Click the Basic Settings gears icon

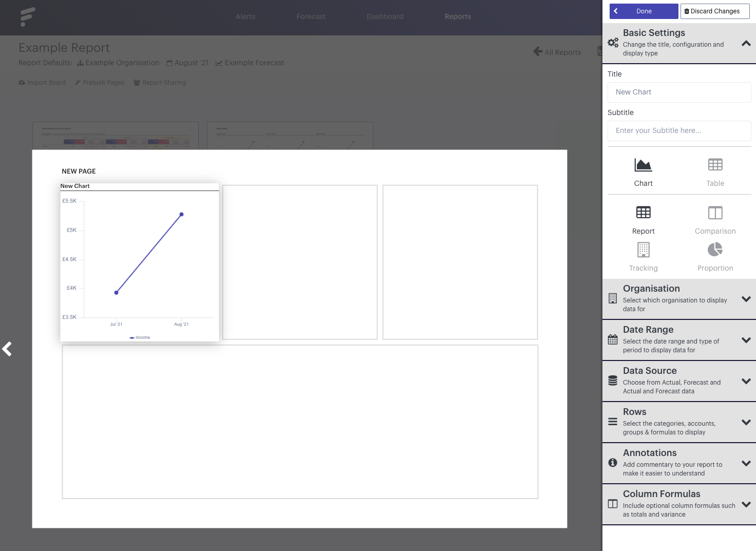[x=613, y=43]
